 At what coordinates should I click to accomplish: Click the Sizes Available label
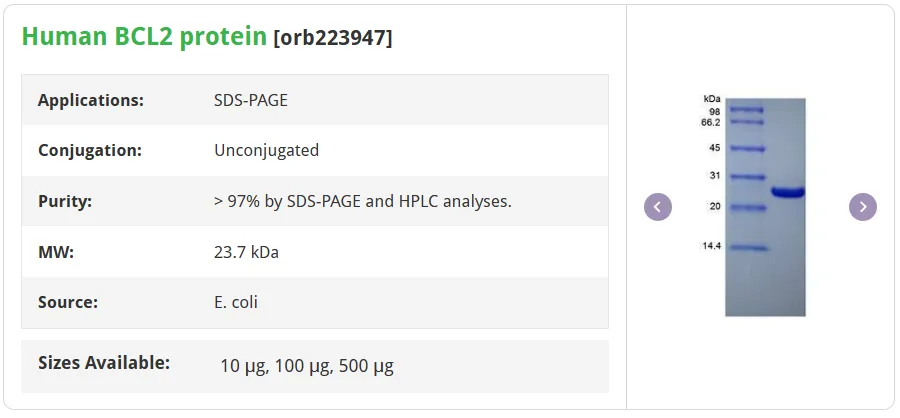[x=104, y=363]
